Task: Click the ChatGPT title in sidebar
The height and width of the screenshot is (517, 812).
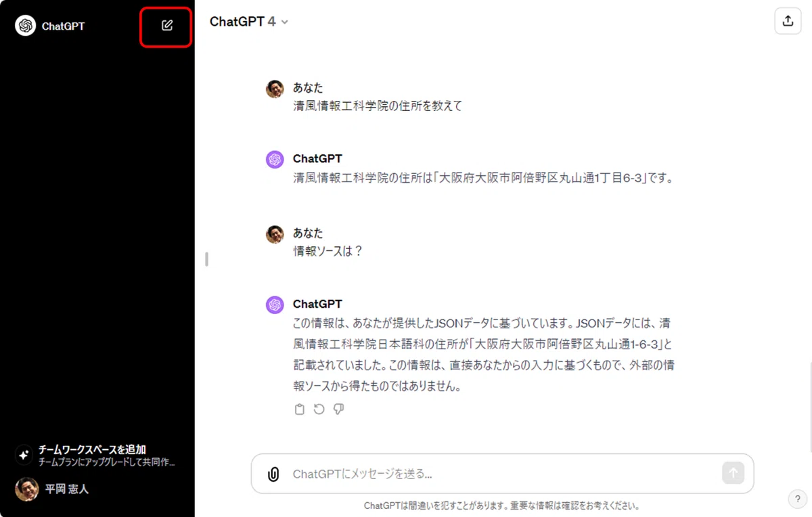Action: pyautogui.click(x=63, y=26)
